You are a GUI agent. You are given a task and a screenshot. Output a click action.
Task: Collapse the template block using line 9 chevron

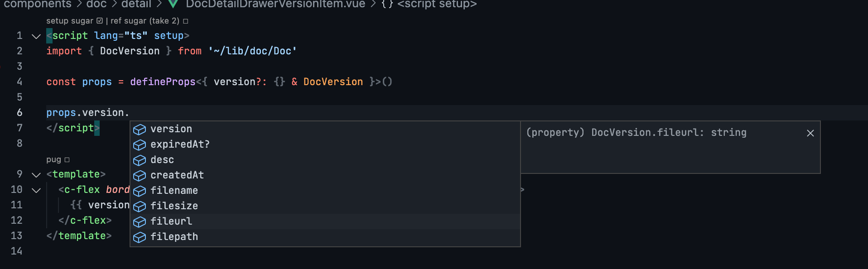pos(36,174)
